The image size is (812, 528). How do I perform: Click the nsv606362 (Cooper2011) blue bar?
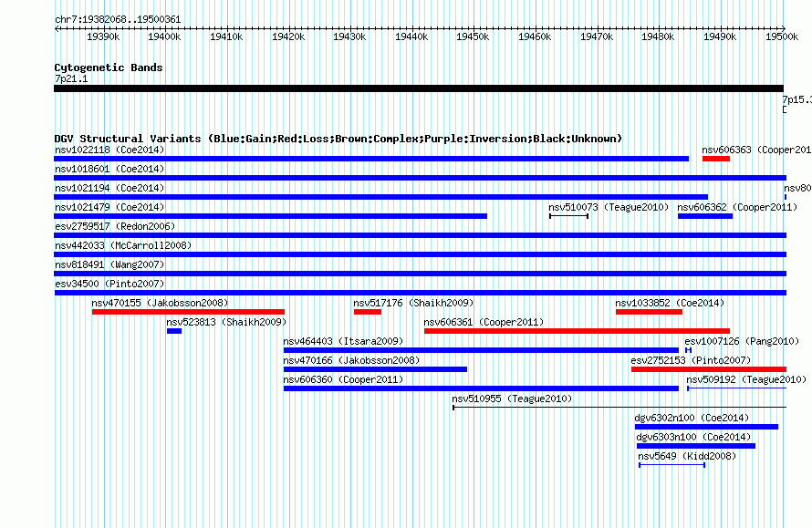705,216
